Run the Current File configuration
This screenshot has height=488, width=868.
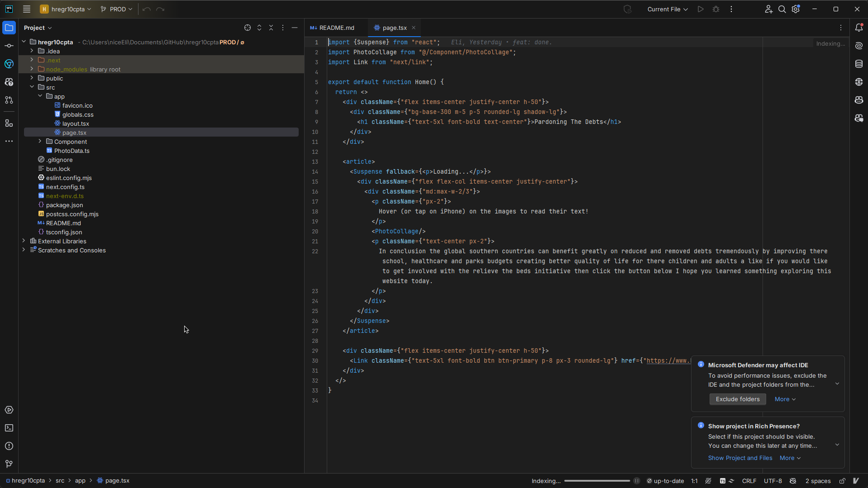[x=701, y=9]
